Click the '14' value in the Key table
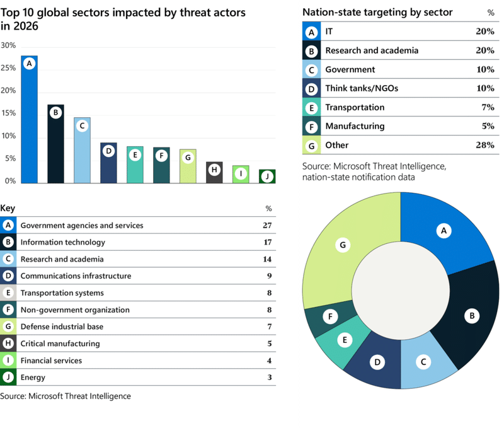Viewport: 504px width, 428px height. (267, 259)
